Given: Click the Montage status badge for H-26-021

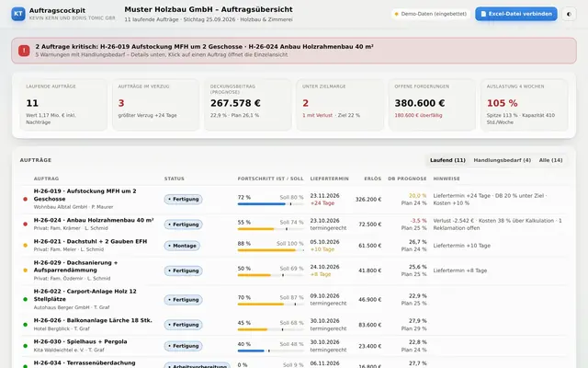Looking at the screenshot, I should [182, 246].
